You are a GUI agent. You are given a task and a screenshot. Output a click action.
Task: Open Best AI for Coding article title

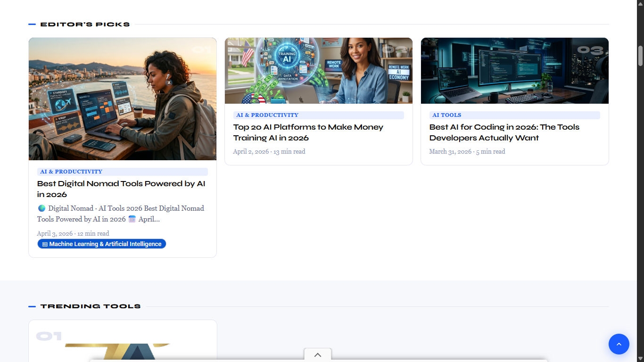pos(504,132)
